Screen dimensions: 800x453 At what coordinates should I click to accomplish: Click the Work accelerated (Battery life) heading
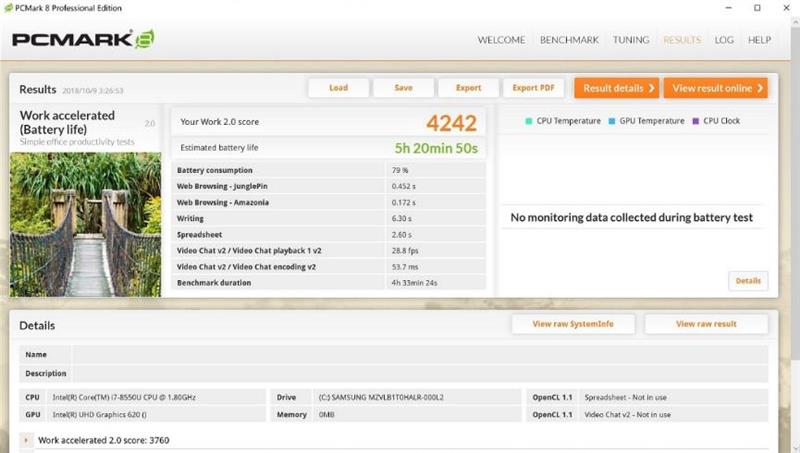click(67, 122)
